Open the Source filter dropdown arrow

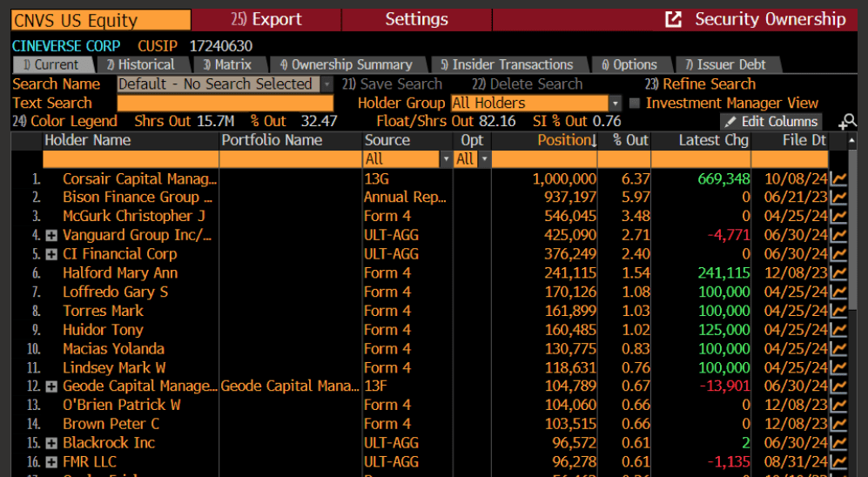click(447, 159)
